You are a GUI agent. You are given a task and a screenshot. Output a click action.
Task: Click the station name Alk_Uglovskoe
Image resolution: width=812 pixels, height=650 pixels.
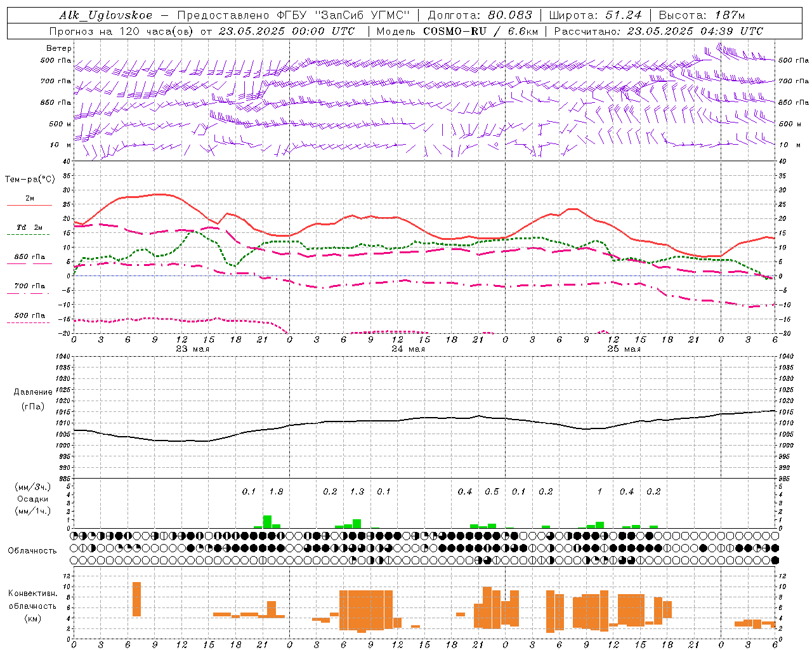point(106,15)
